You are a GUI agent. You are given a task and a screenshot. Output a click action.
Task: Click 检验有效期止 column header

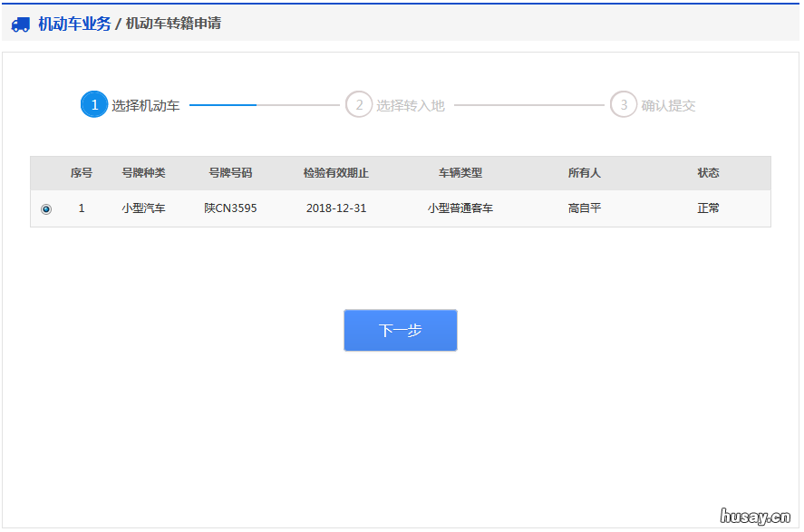click(x=336, y=173)
